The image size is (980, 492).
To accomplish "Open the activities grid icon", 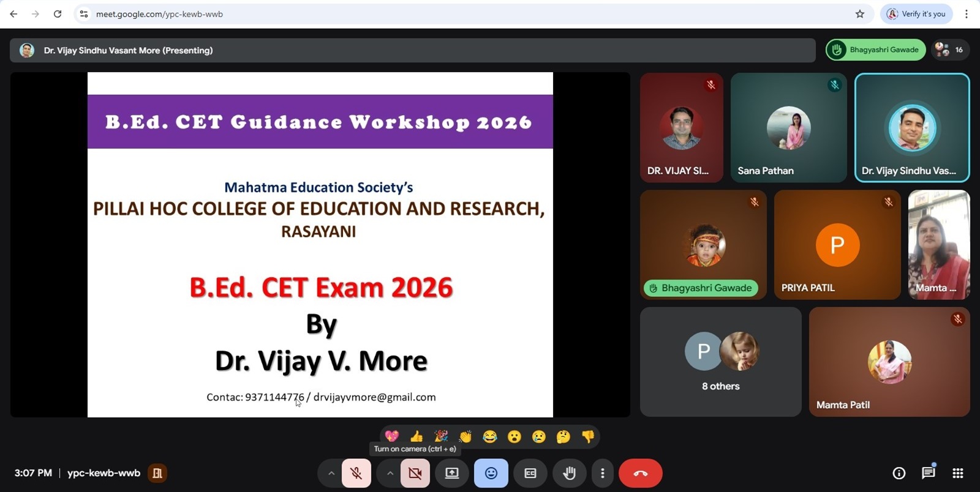I will [x=958, y=473].
